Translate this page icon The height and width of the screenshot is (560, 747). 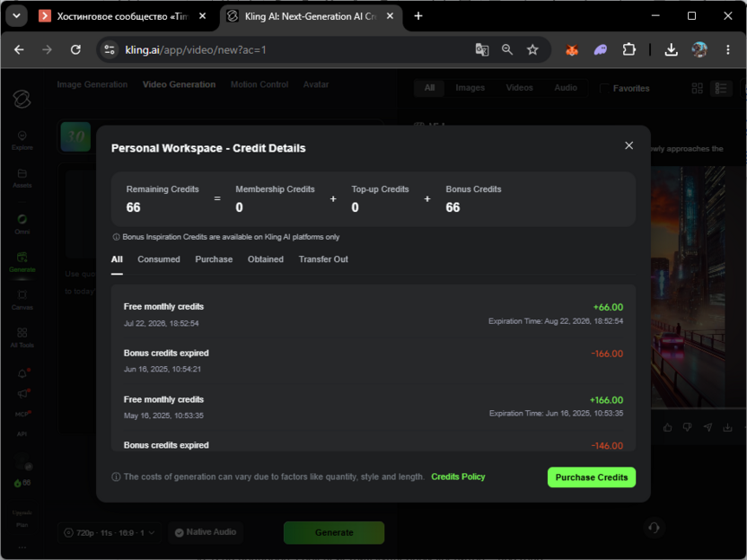(481, 49)
